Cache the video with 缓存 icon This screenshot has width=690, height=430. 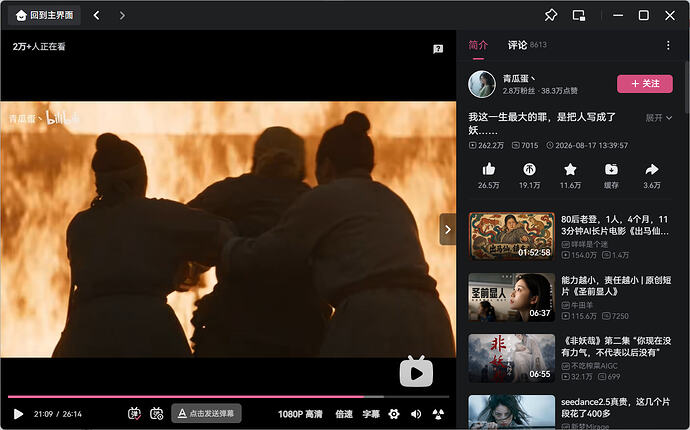(611, 169)
